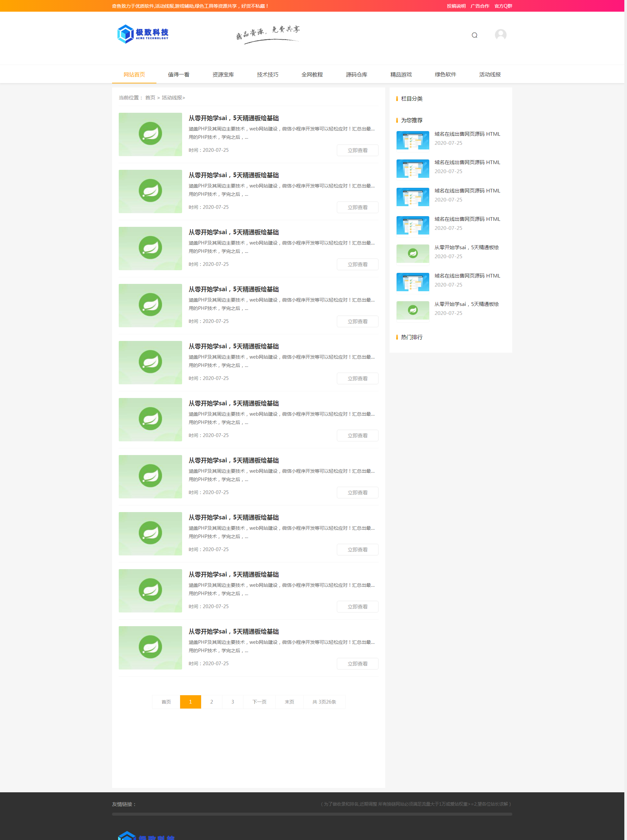This screenshot has width=627, height=840.
Task: Click 首页 in the breadcrumb path
Action: 150,97
